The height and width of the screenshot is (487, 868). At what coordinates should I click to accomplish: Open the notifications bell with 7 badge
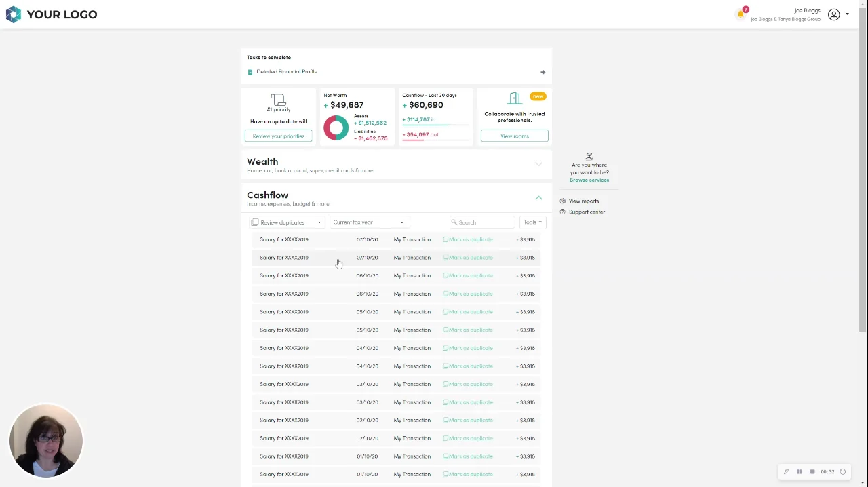click(742, 13)
